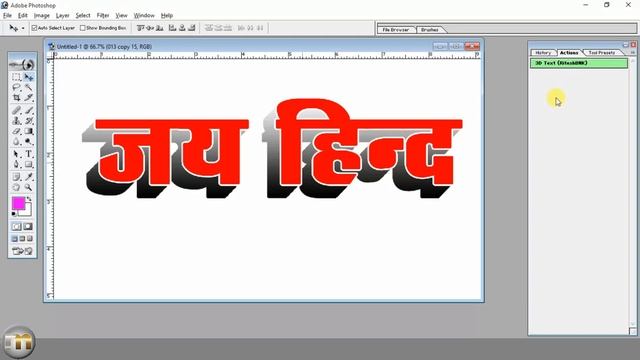The width and height of the screenshot is (640, 360).
Task: Select the Crop tool
Action: pyautogui.click(x=16, y=98)
